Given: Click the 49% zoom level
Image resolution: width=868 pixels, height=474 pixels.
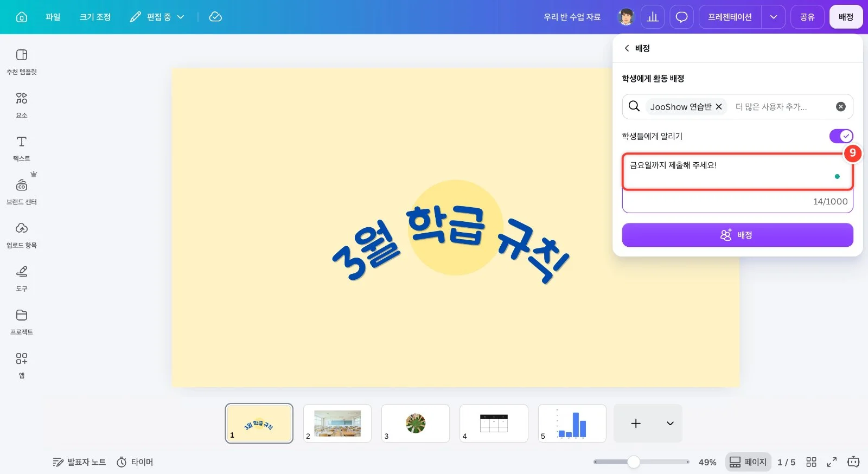Looking at the screenshot, I should 707,462.
